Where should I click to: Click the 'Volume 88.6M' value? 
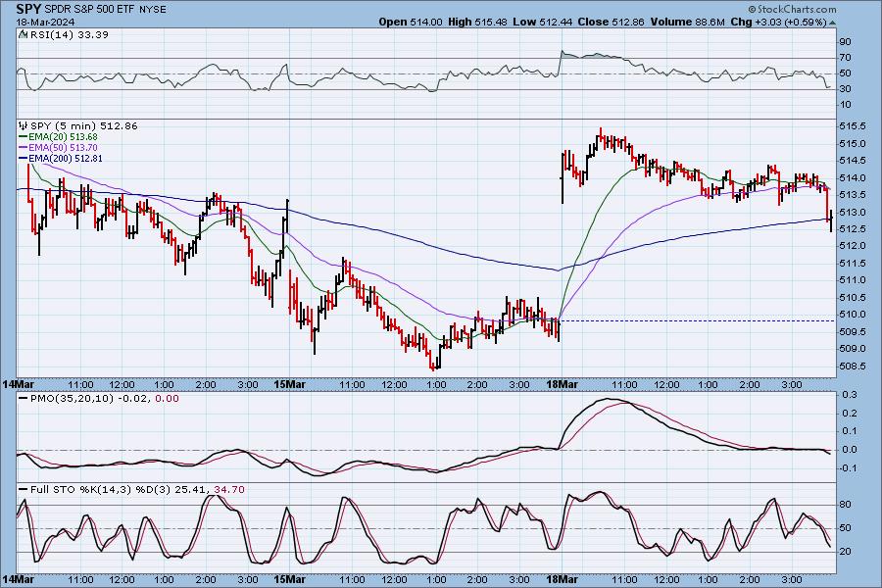click(x=687, y=22)
